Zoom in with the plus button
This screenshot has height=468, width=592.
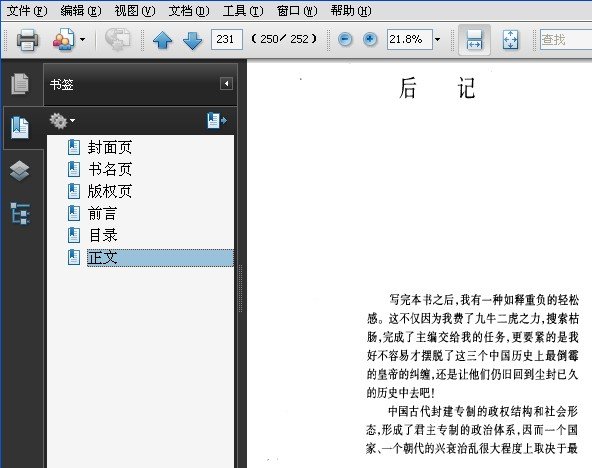370,39
